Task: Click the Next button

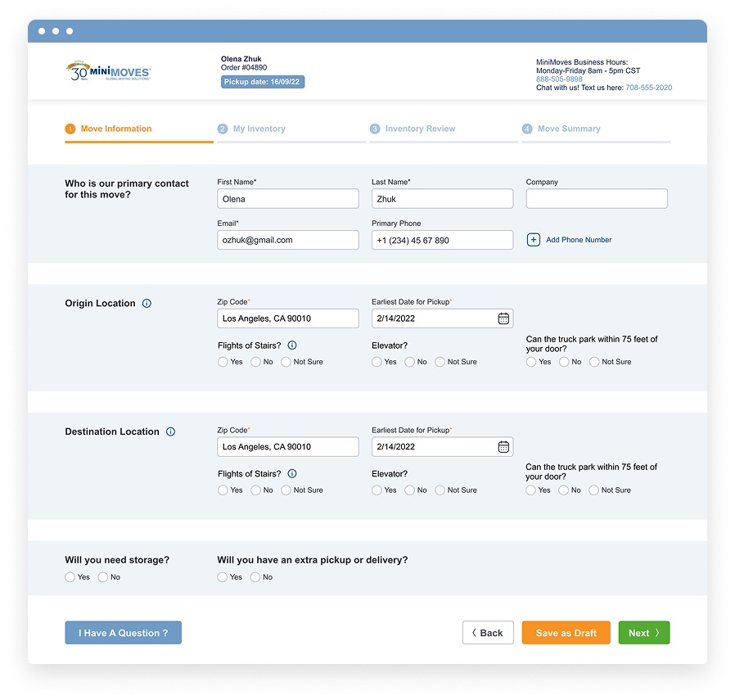Action: pyautogui.click(x=644, y=633)
